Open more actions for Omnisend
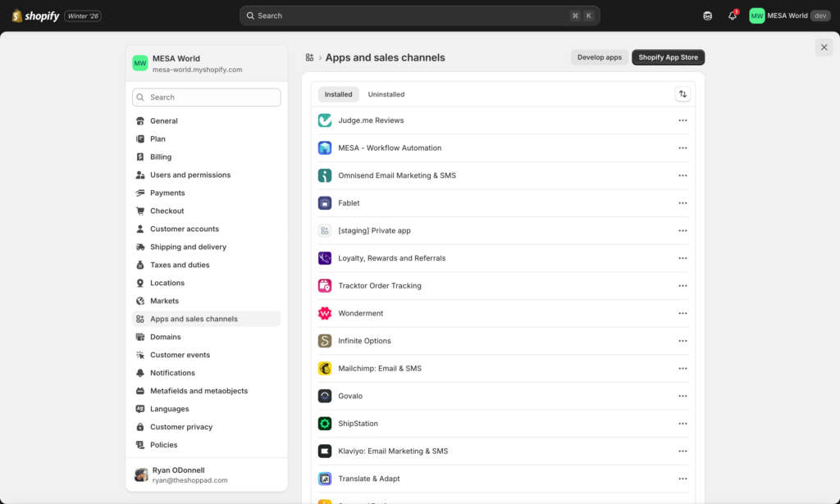 682,175
